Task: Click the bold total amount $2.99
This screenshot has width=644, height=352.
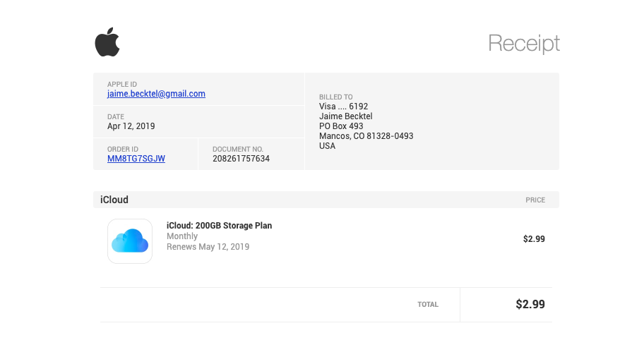Action: (530, 305)
